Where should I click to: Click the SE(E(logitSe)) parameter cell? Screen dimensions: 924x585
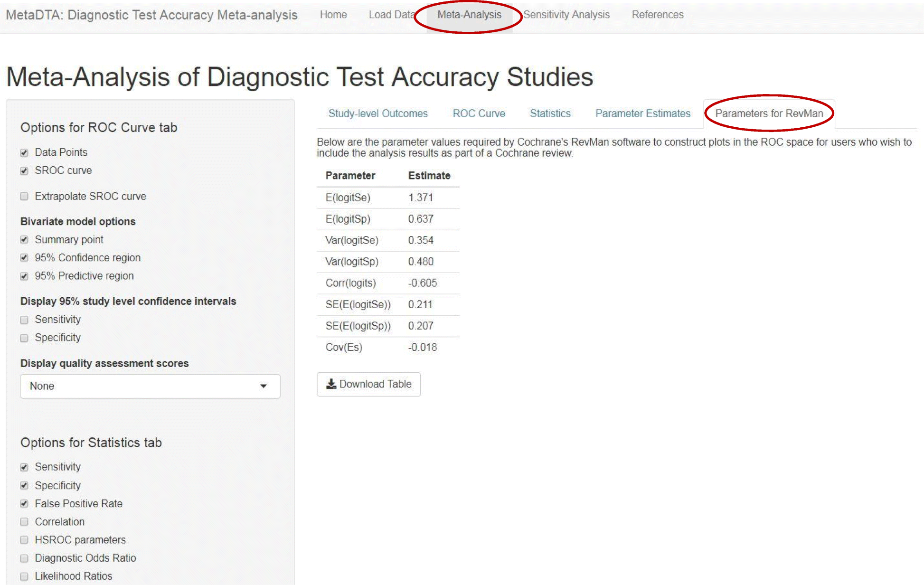358,304
